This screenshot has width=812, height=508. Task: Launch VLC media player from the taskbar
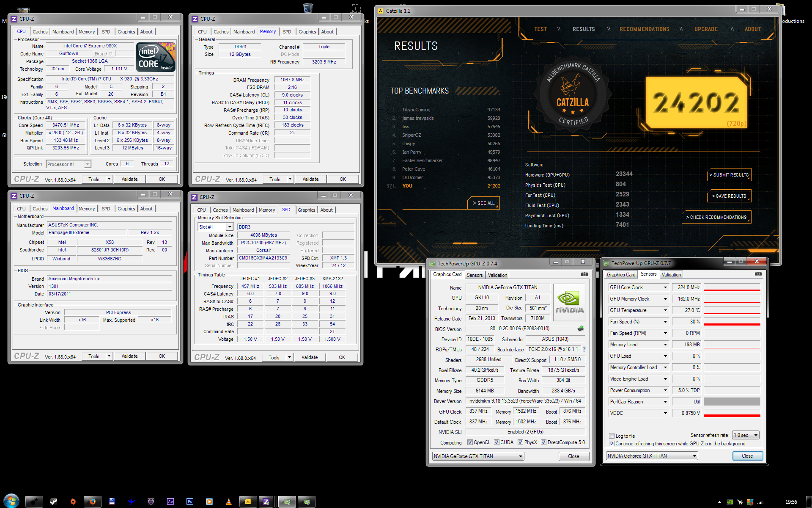pyautogui.click(x=229, y=502)
